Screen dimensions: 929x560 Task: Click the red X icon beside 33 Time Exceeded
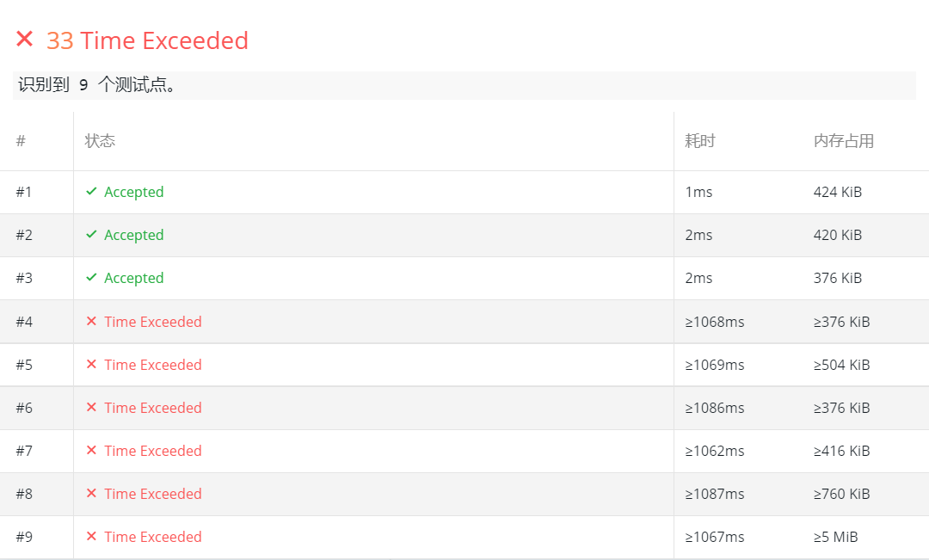coord(24,39)
